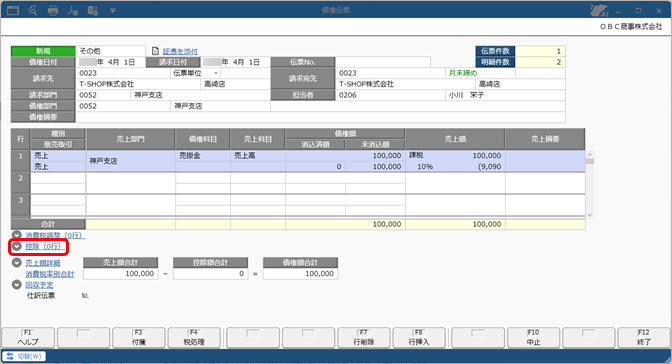The image size is (672, 364).
Task: Open the 伝票単位 dropdown
Action: [x=216, y=73]
